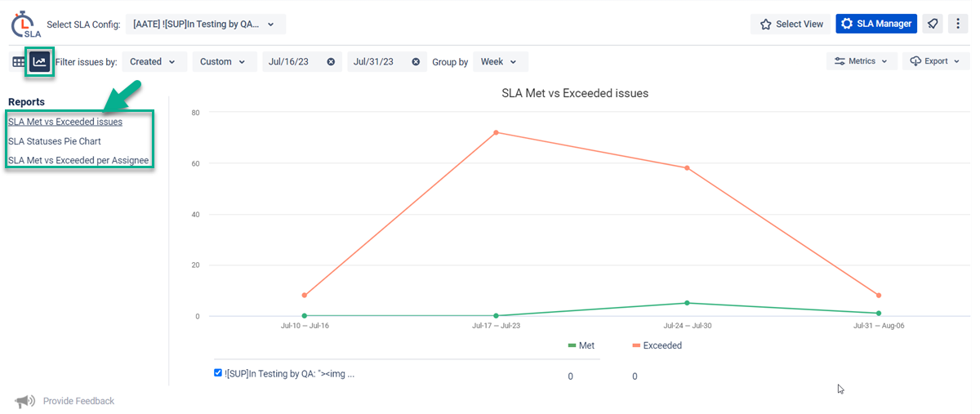The width and height of the screenshot is (980, 414).
Task: Click the pin icon beside SLA Manager
Action: [933, 24]
